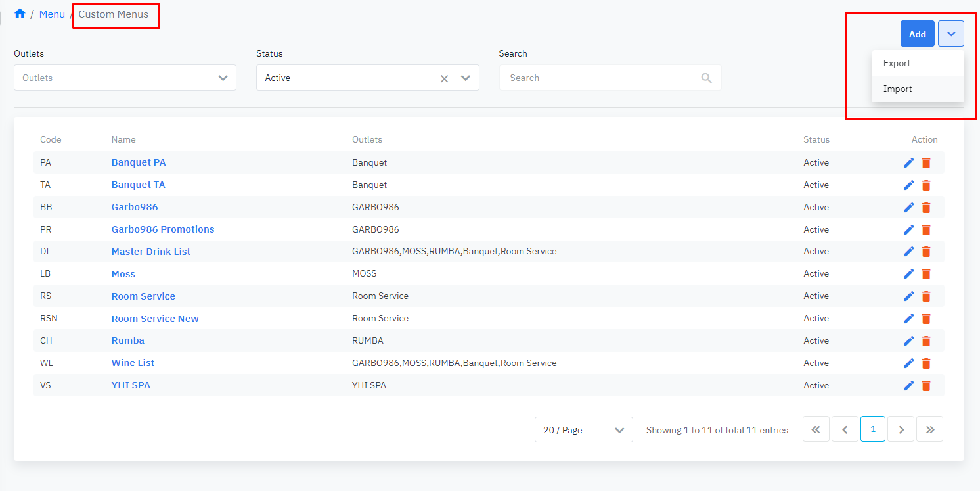
Task: Open the Garbo986 Promotions menu link
Action: pos(163,229)
